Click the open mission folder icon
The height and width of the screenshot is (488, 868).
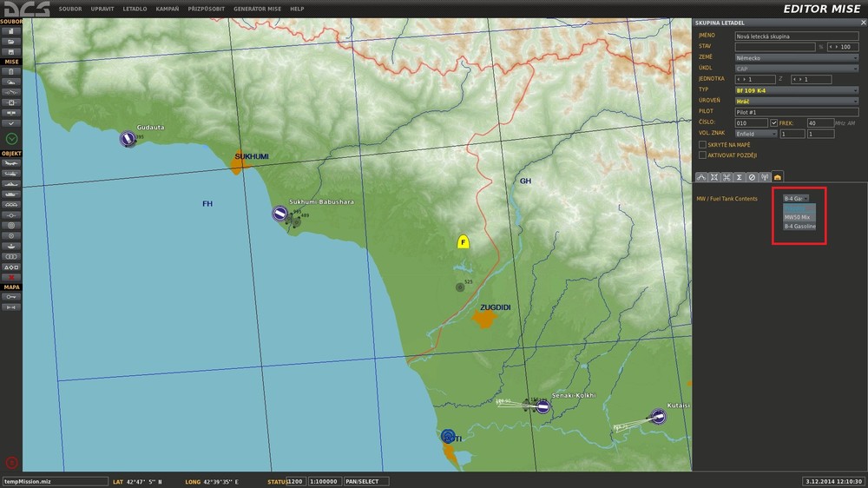(x=11, y=42)
